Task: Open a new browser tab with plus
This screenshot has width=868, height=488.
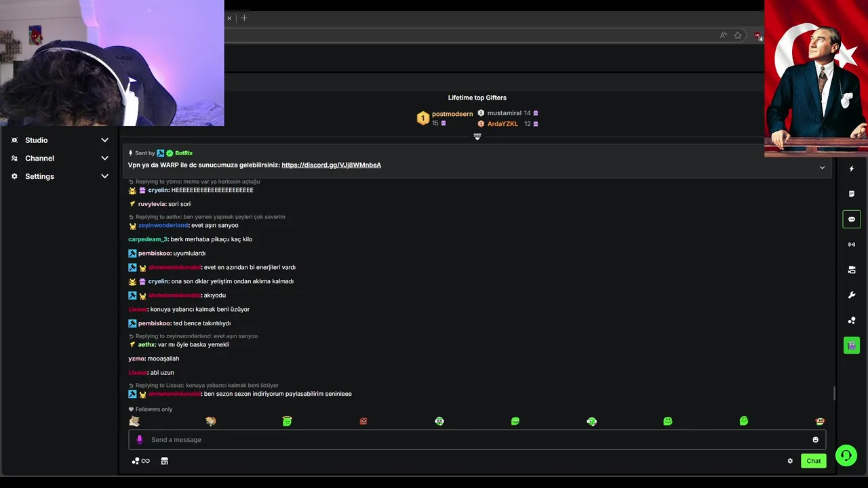Action: pos(244,18)
